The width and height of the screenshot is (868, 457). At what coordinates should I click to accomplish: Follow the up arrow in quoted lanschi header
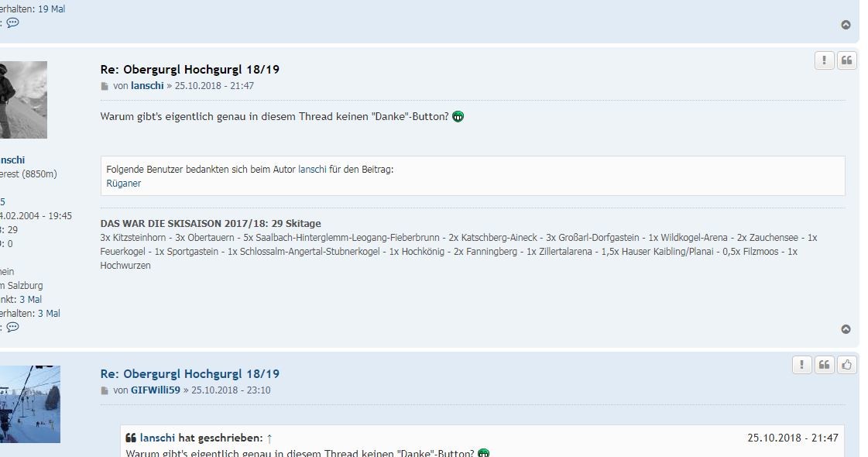[269, 438]
